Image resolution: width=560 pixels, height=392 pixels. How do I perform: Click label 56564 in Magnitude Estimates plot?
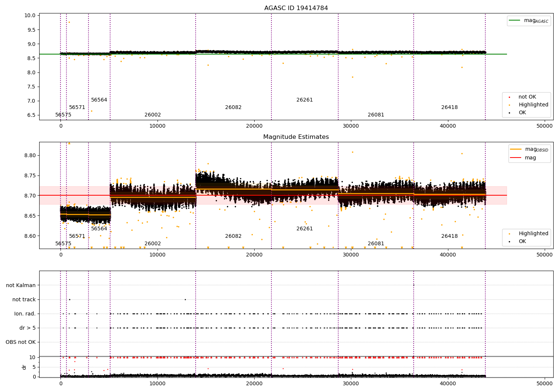pos(99,229)
